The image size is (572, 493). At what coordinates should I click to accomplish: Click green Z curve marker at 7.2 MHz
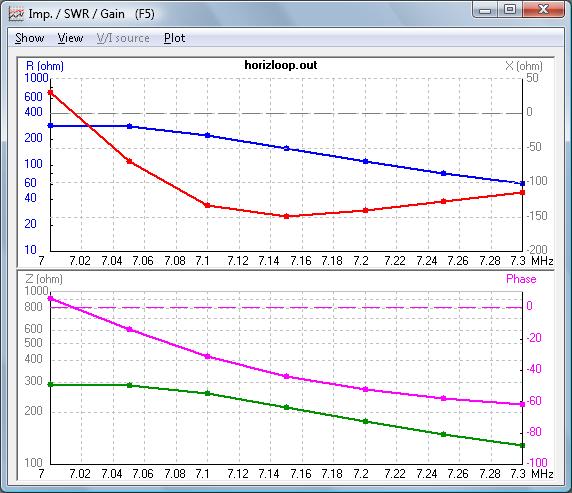[366, 421]
